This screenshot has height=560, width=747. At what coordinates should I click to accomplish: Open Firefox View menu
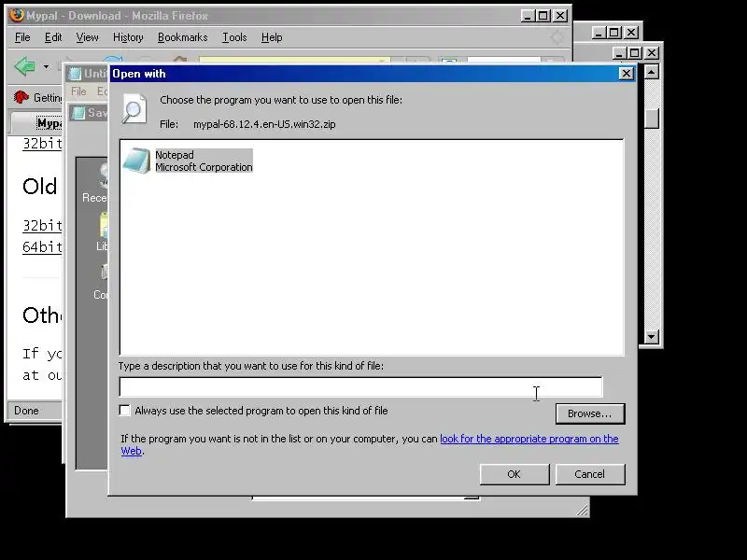pos(87,37)
